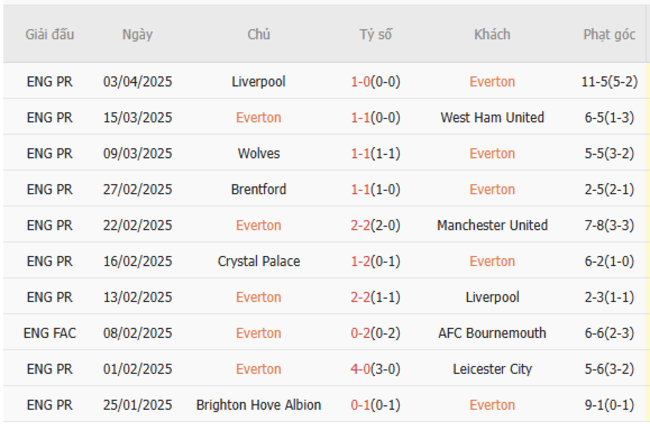The height and width of the screenshot is (430, 650).
Task: Click the "Khách" column header
Action: pyautogui.click(x=492, y=35)
